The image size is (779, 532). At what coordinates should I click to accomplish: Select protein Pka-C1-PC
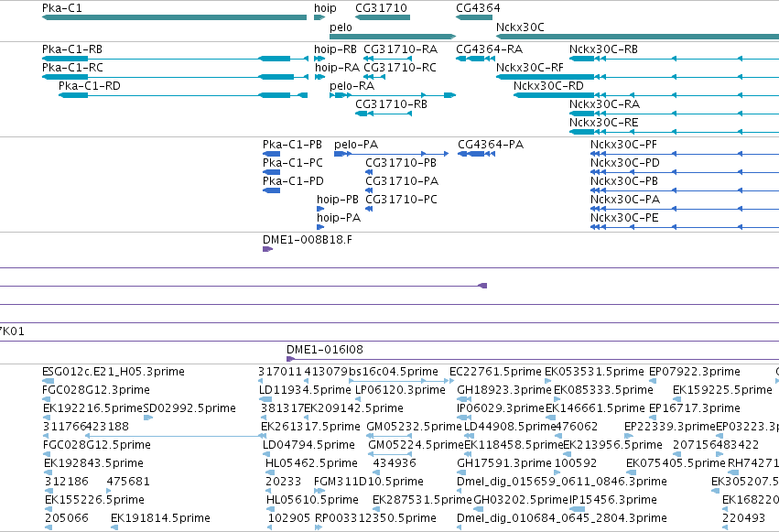click(271, 172)
